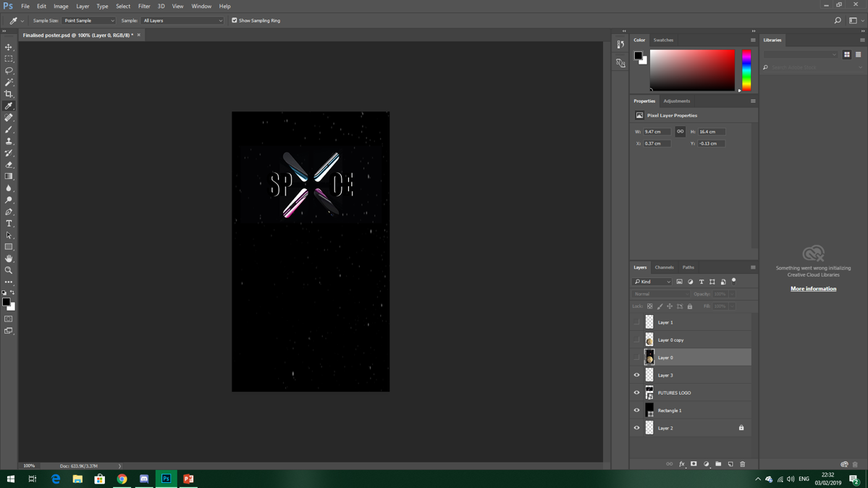Open the layer filter Kind dropdown
Screen dimensions: 868x488
(652, 282)
